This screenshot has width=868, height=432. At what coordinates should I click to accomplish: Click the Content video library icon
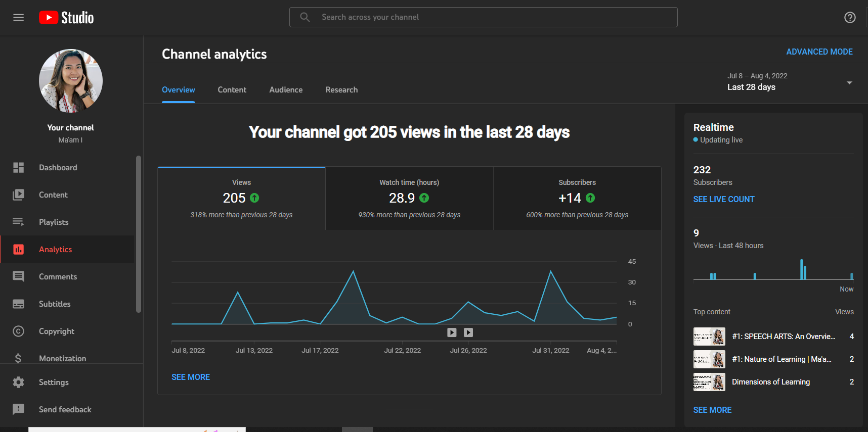(19, 195)
